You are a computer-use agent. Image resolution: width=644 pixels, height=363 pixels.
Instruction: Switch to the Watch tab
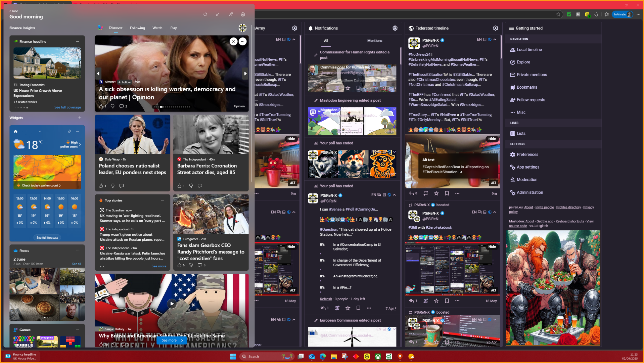point(157,28)
